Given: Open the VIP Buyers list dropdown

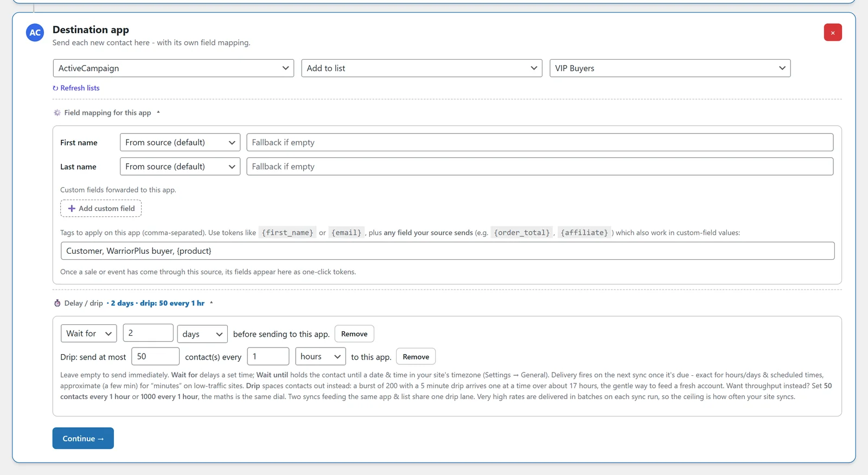Looking at the screenshot, I should 670,68.
